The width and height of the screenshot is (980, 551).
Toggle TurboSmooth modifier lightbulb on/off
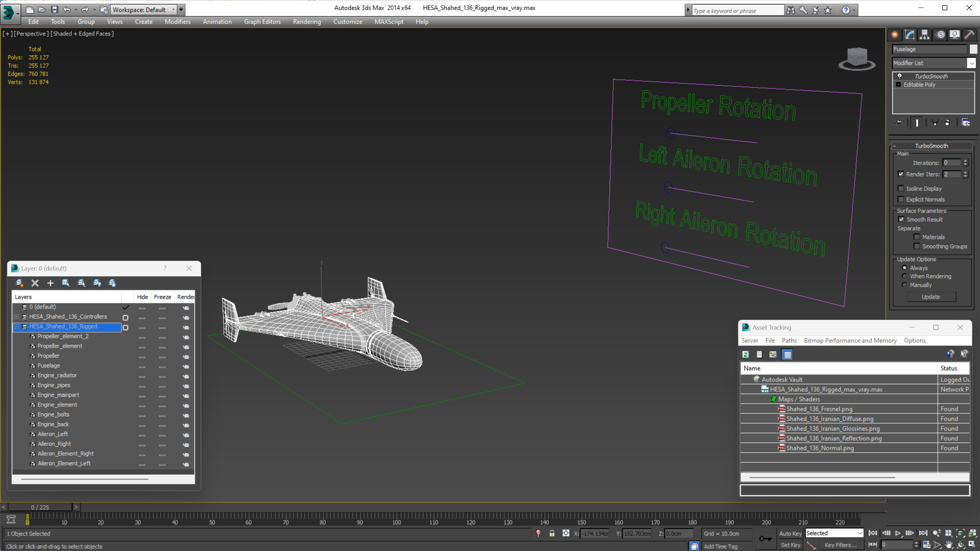900,76
